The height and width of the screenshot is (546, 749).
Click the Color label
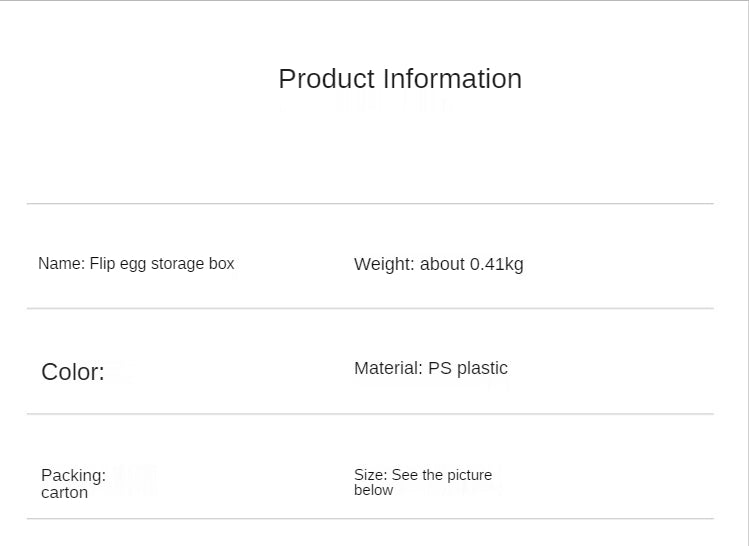(73, 372)
